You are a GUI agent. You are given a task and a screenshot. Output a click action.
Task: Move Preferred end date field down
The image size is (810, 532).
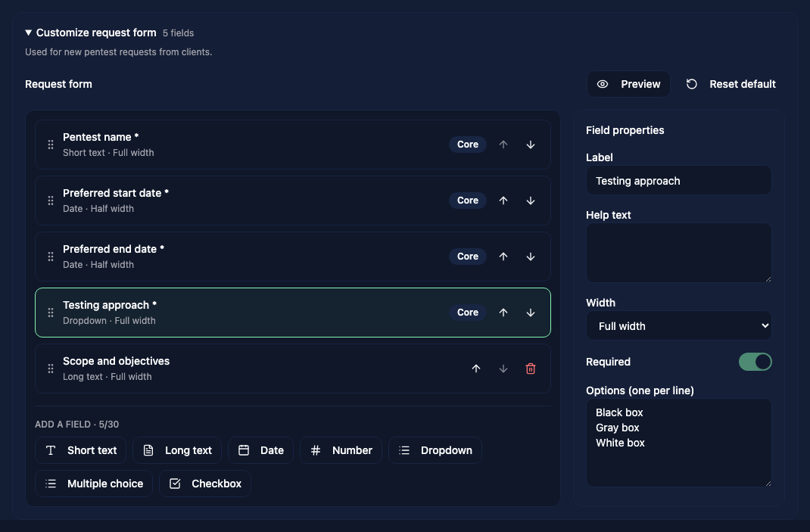point(531,257)
